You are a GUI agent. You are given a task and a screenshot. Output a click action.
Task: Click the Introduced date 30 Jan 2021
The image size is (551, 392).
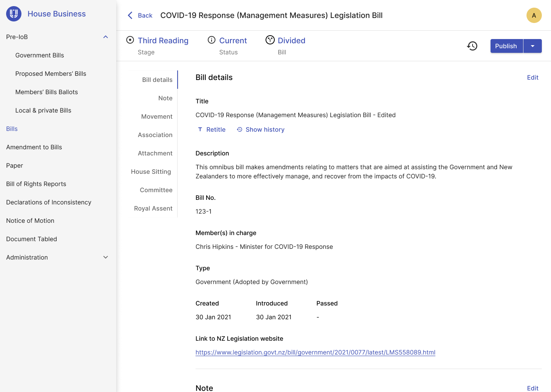pyautogui.click(x=274, y=317)
